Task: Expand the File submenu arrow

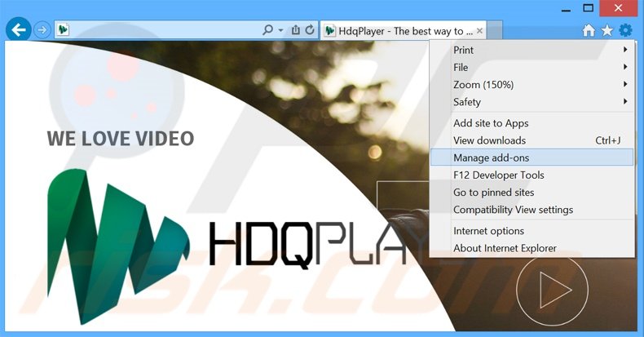Action: [x=625, y=67]
